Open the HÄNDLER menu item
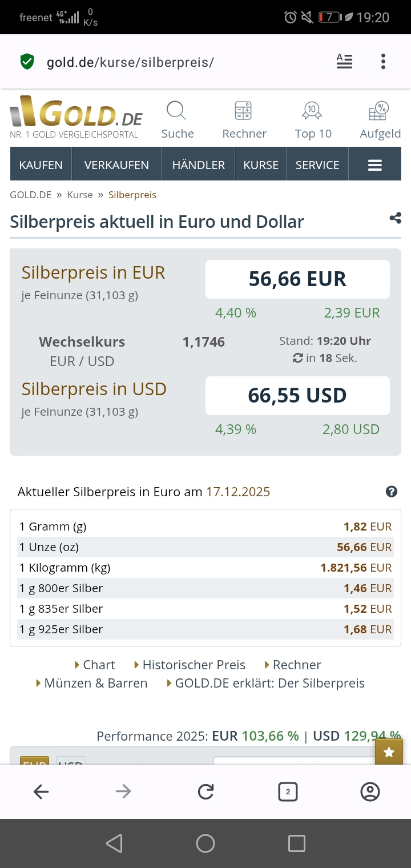Screen dimensions: 411x868 [x=199, y=165]
